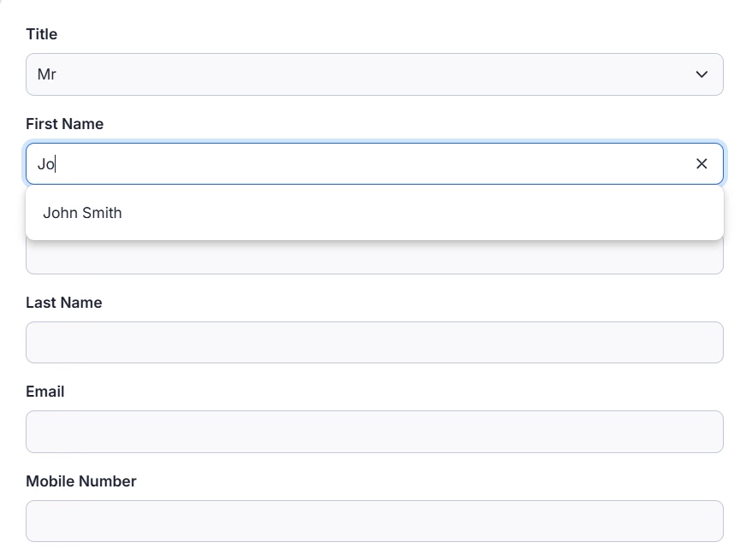
Task: Clear the First Name field with the X icon
Action: click(702, 163)
